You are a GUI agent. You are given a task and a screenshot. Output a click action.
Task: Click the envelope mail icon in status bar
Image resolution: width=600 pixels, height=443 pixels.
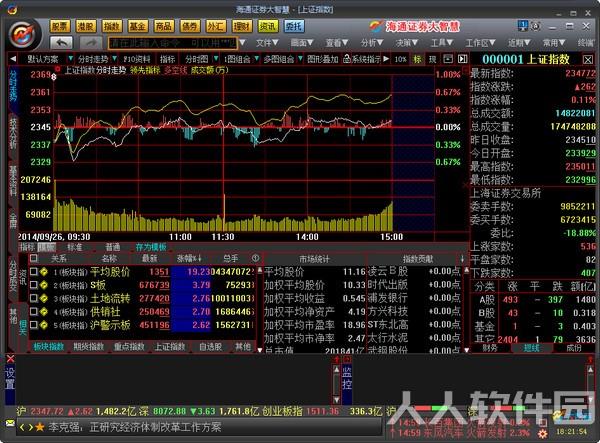pos(10,423)
